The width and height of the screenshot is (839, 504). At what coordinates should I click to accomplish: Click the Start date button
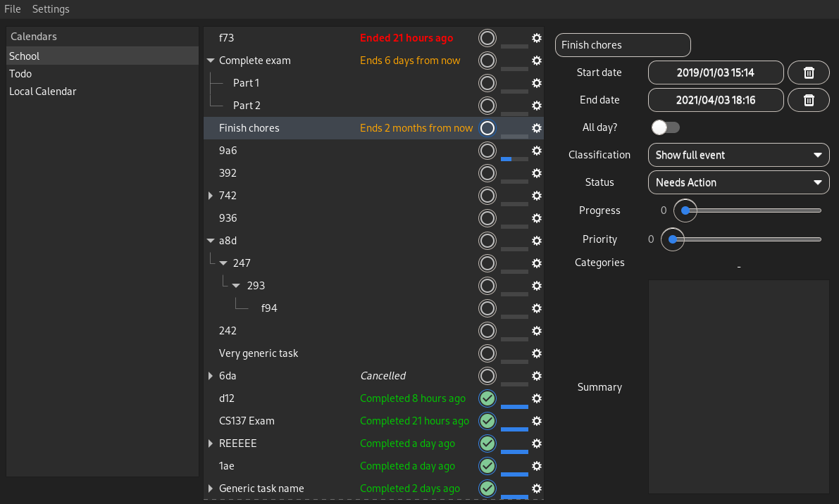click(716, 72)
